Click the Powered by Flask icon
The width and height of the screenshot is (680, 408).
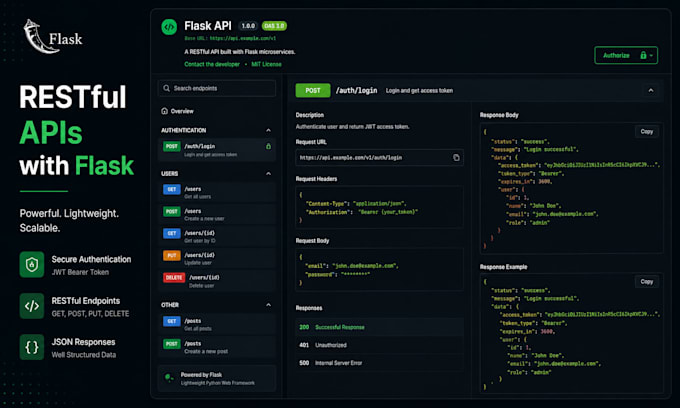pos(169,378)
